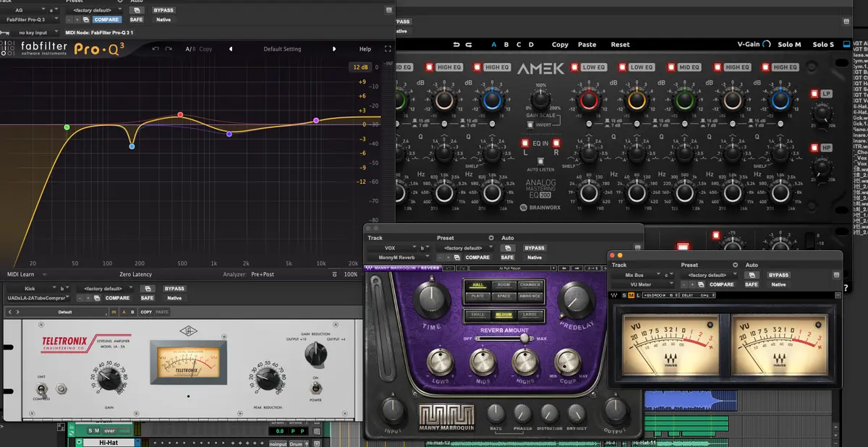Enable BYPASS on the MannyM Reverb plugin
The image size is (868, 447).
point(535,247)
